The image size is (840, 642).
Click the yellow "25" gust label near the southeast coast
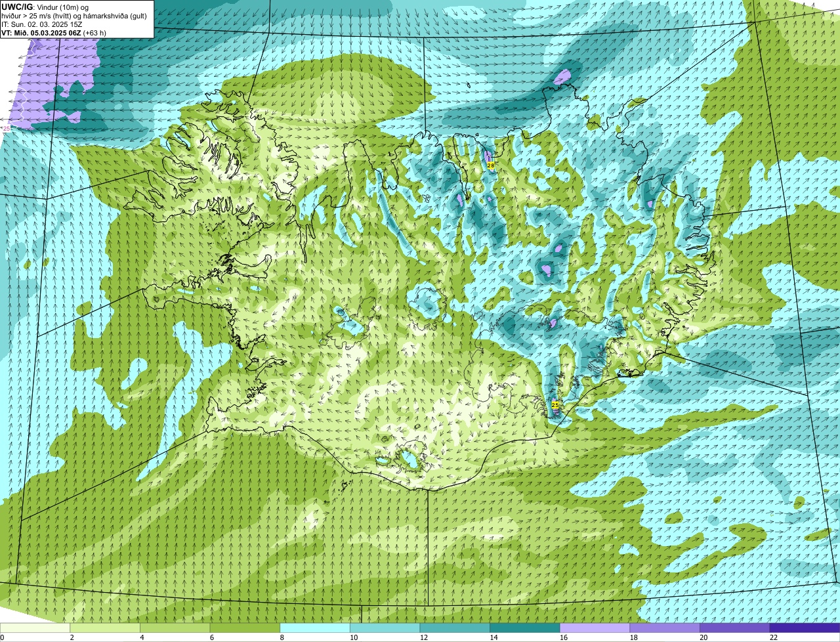[x=555, y=405]
